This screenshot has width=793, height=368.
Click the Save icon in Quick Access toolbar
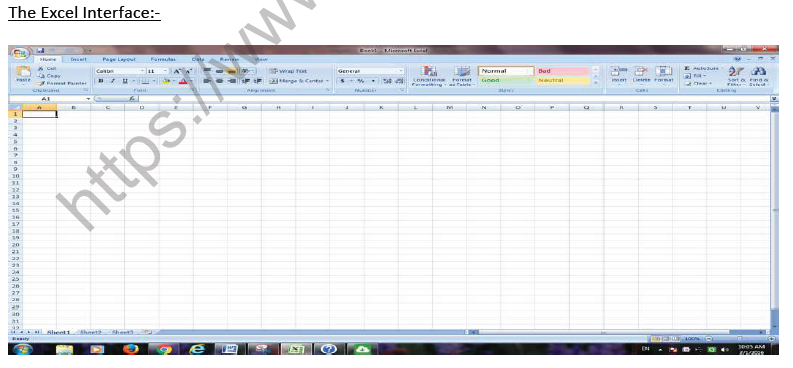tap(41, 51)
